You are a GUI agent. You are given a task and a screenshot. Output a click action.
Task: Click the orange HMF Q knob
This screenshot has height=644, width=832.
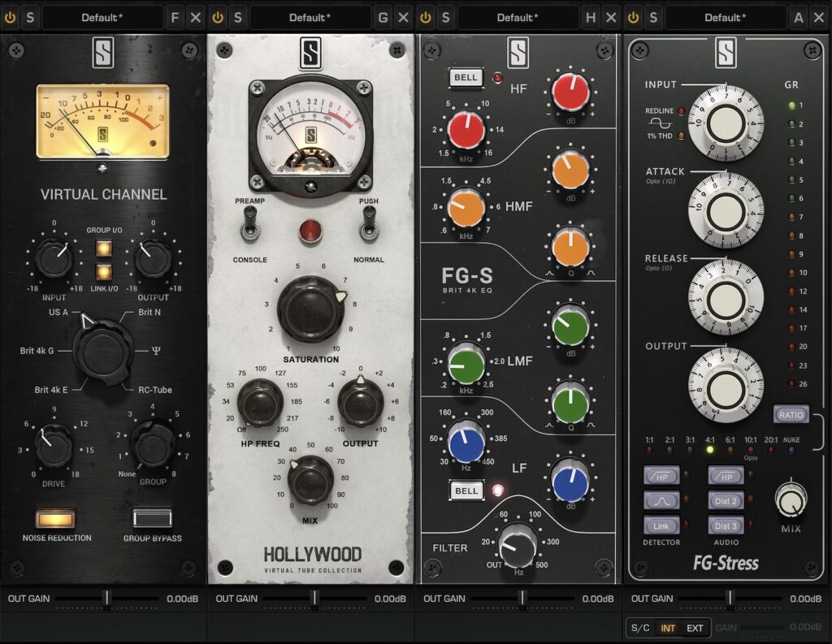coord(570,247)
